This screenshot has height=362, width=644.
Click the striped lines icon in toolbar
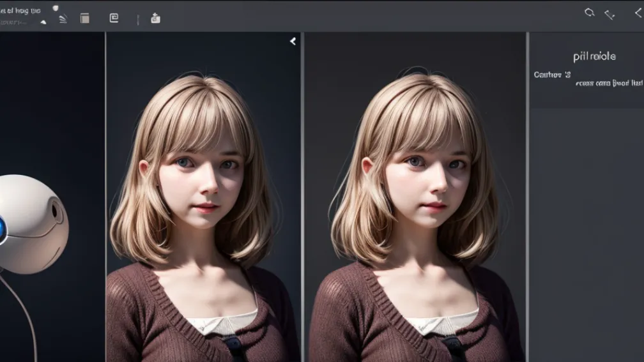63,19
